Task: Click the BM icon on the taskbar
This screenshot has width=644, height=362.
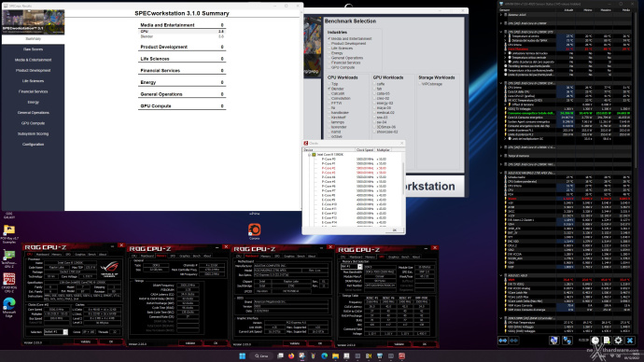Action: click(369, 355)
